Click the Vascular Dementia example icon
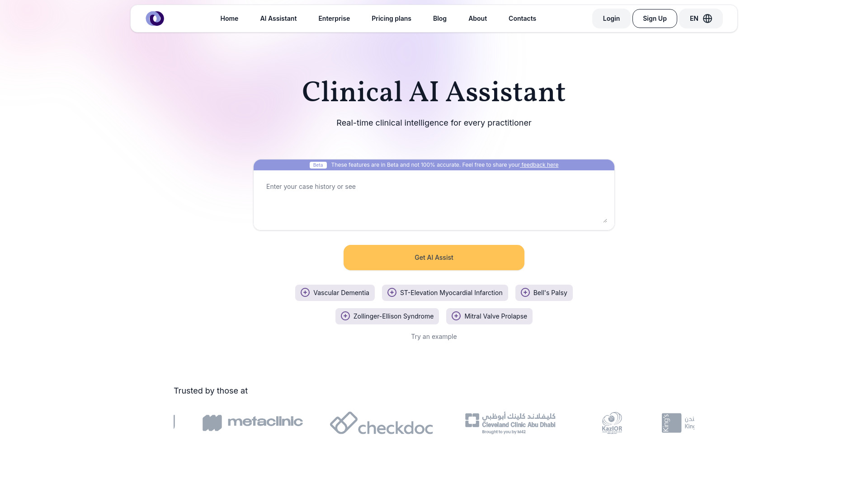 click(305, 292)
